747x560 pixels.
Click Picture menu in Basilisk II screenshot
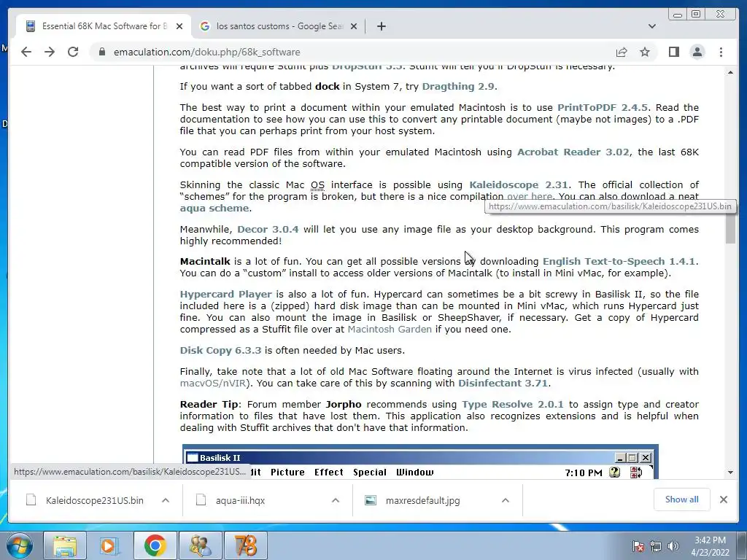tap(287, 472)
